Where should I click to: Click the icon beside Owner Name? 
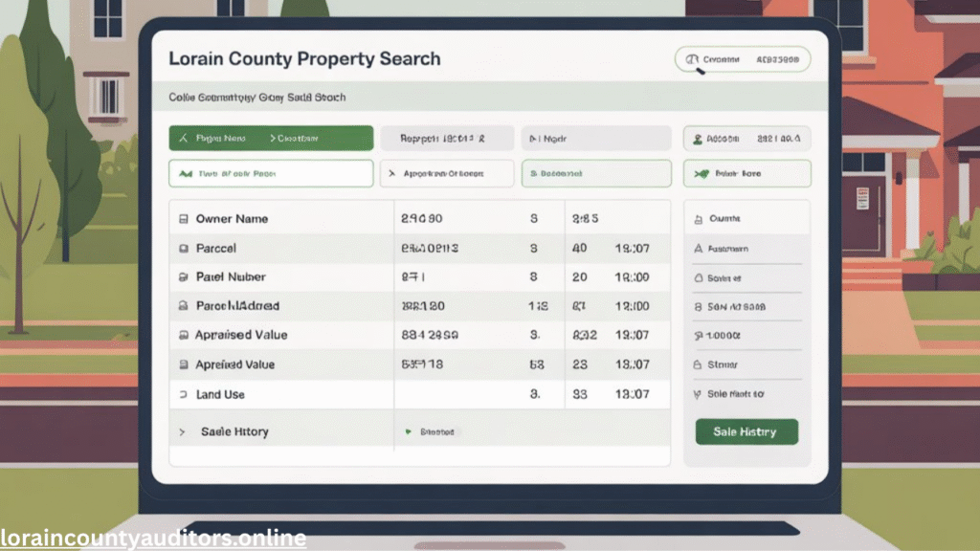point(183,219)
